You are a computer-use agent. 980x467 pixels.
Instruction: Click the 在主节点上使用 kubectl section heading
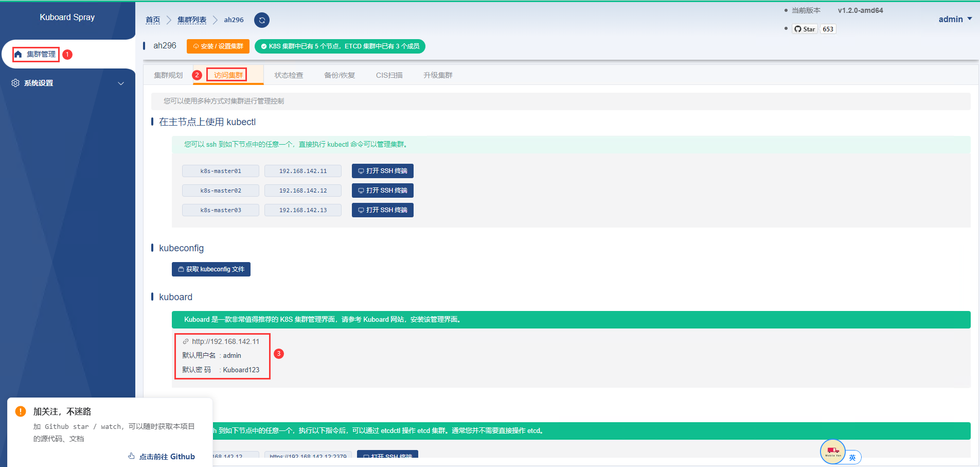tap(207, 122)
